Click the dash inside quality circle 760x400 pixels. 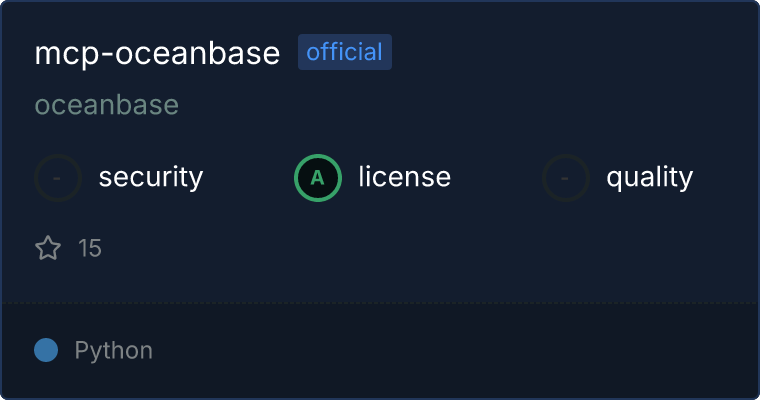(564, 178)
